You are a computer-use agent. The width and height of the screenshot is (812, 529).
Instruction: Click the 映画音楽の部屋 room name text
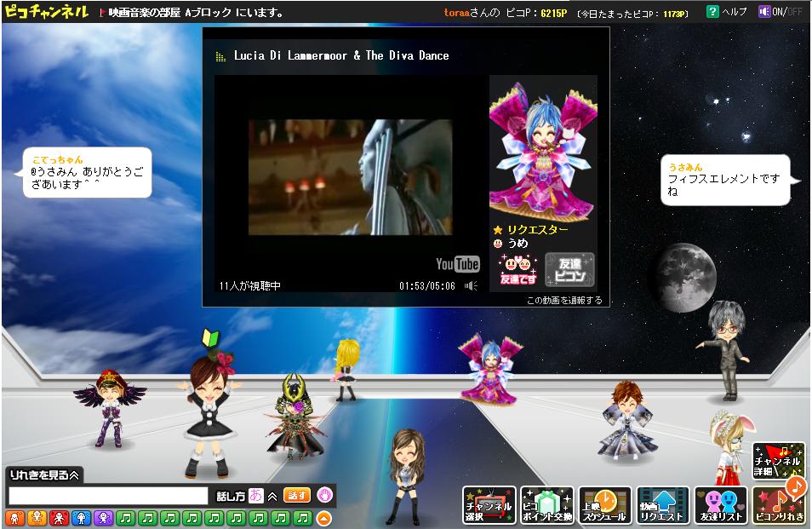coord(145,13)
